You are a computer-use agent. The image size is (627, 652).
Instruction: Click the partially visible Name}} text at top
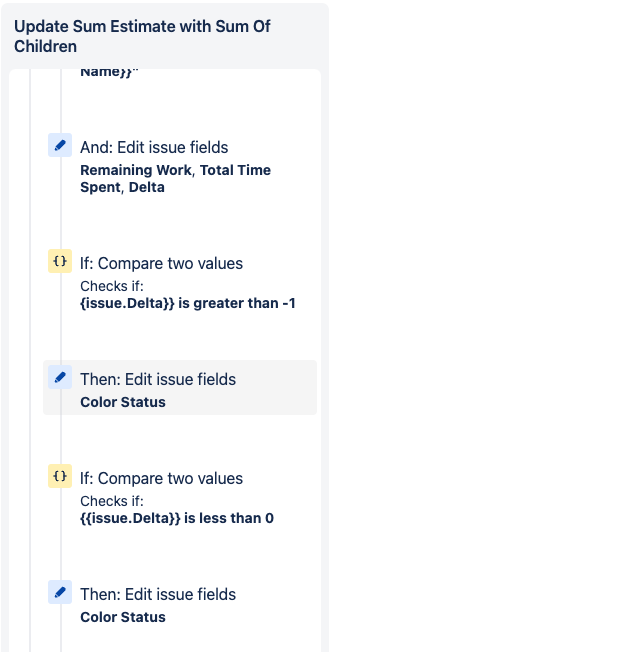tap(109, 72)
